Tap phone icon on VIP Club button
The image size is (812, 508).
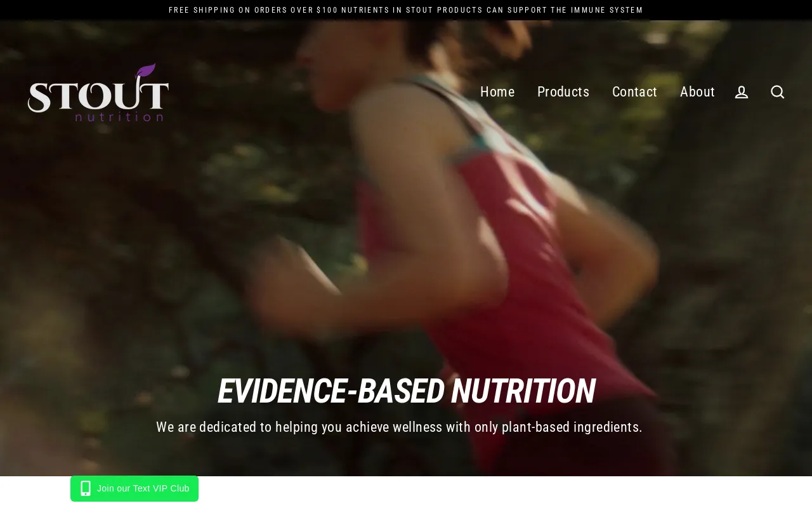(x=86, y=488)
